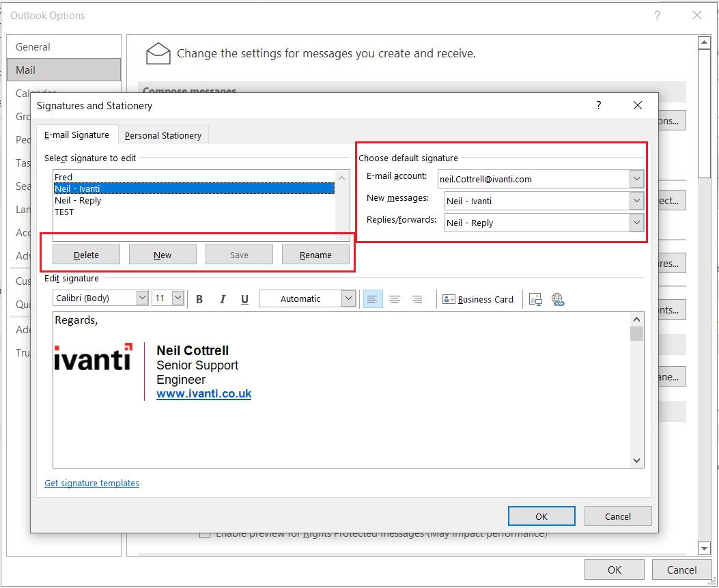719x588 pixels.
Task: Click the dialog help question mark icon
Action: click(598, 105)
